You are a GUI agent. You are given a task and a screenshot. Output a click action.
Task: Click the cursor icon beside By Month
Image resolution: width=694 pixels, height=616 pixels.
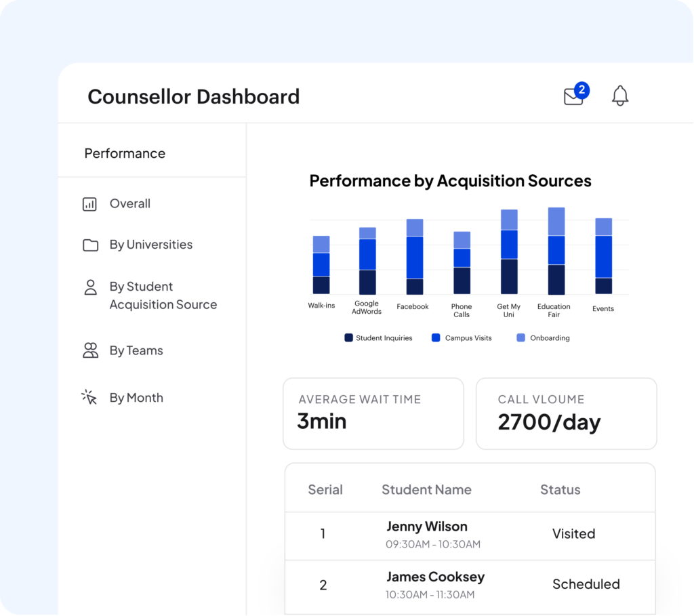tap(88, 397)
